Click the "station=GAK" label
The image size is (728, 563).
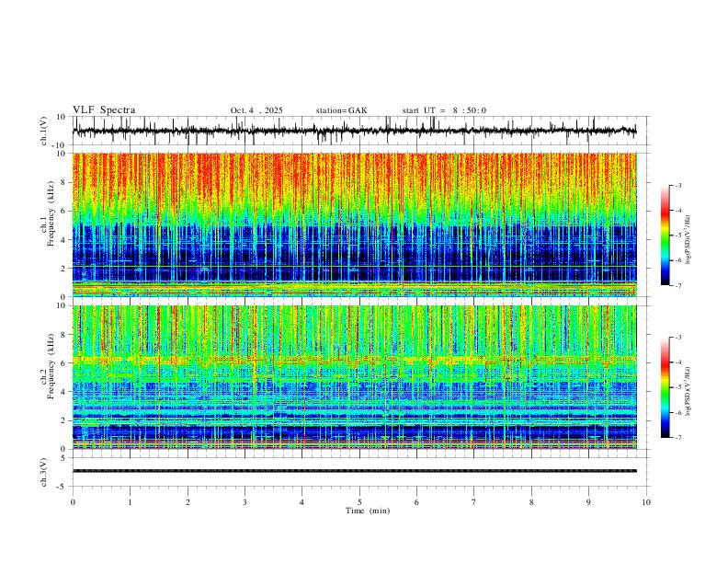(x=341, y=110)
